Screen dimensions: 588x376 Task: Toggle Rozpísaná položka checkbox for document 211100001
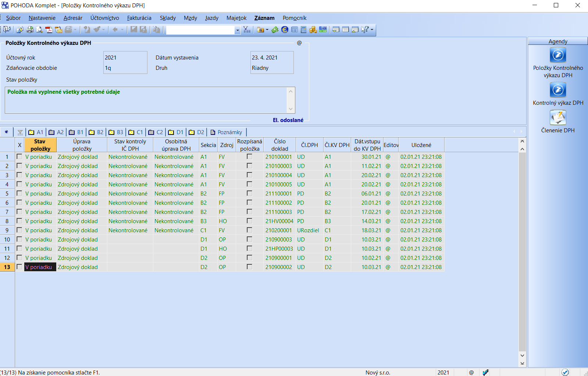[250, 193]
